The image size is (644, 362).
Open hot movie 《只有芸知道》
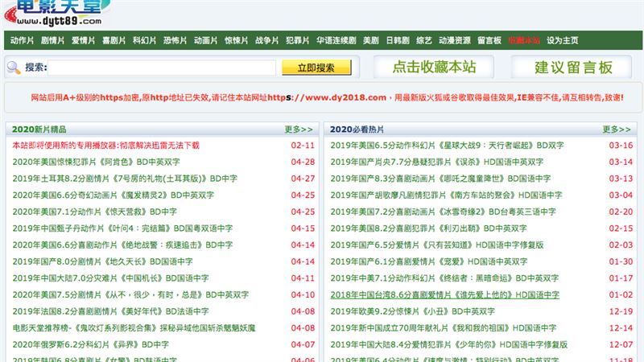[436, 245]
